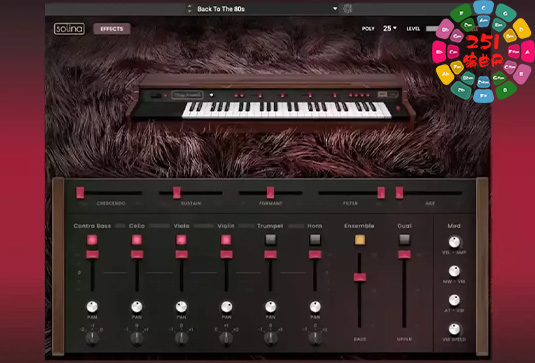Image resolution: width=535 pixels, height=363 pixels.
Task: Click the Horn octave selector knob
Action: click(x=315, y=338)
